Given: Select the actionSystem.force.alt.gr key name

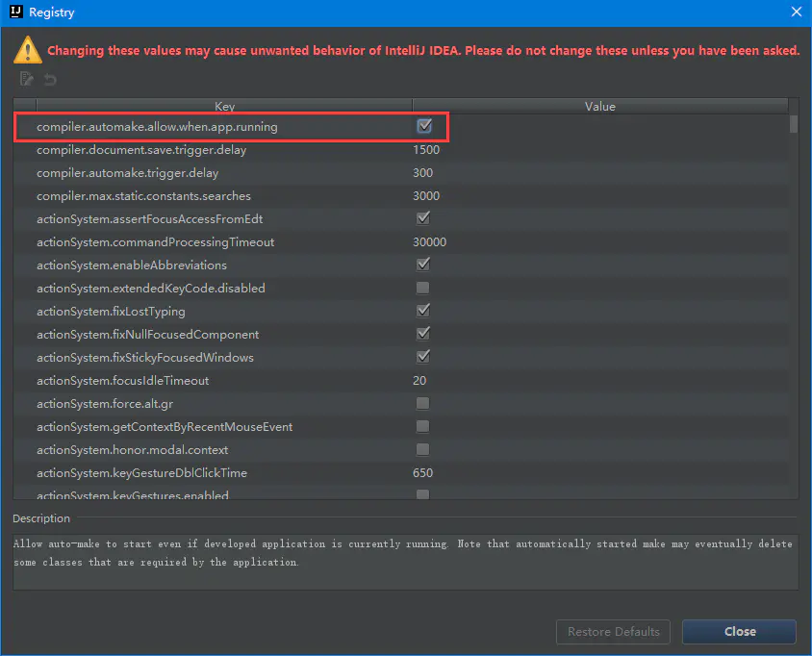Looking at the screenshot, I should tap(105, 404).
